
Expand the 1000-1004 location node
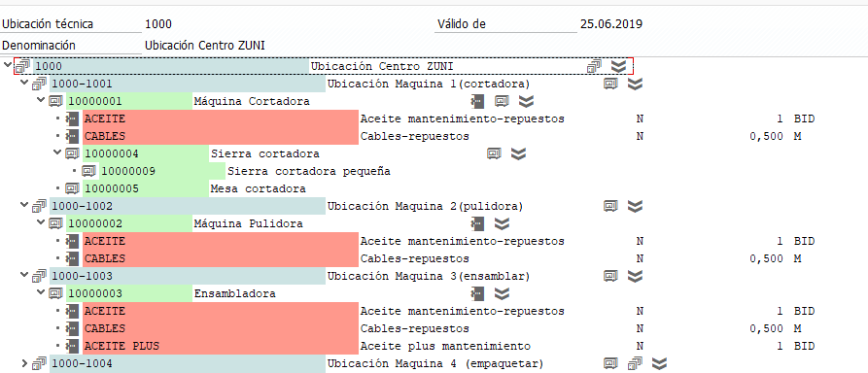pos(23,363)
